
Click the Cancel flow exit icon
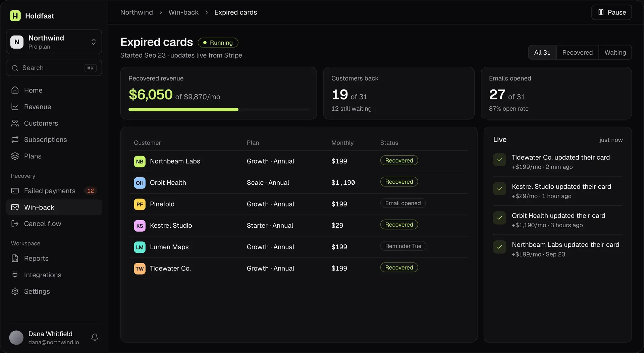15,224
